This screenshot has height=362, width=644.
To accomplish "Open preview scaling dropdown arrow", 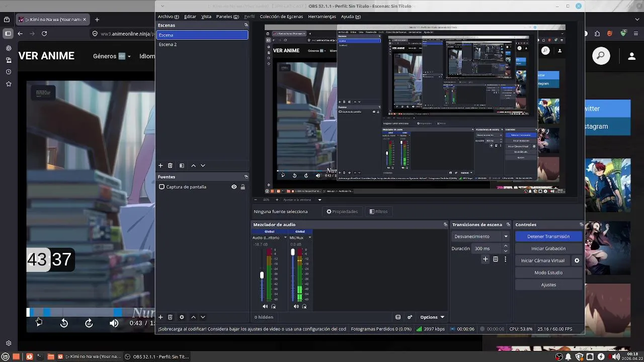I will 319,200.
